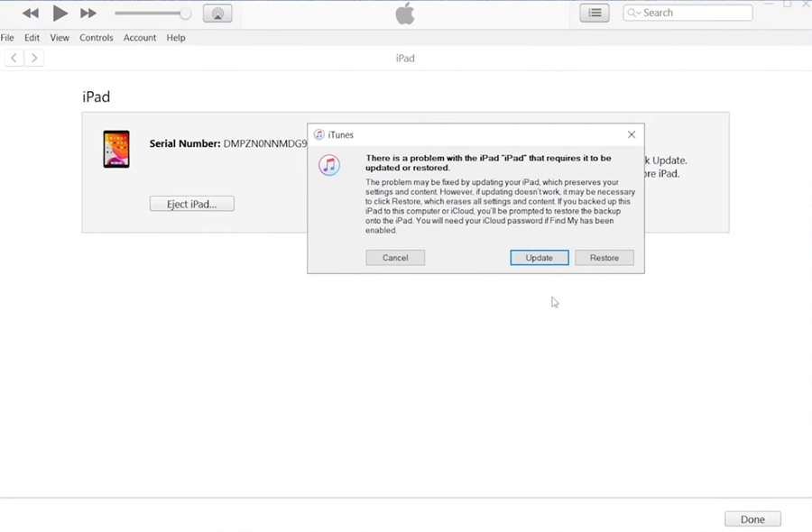Open the Up Next list icon
812x532 pixels.
(x=594, y=13)
